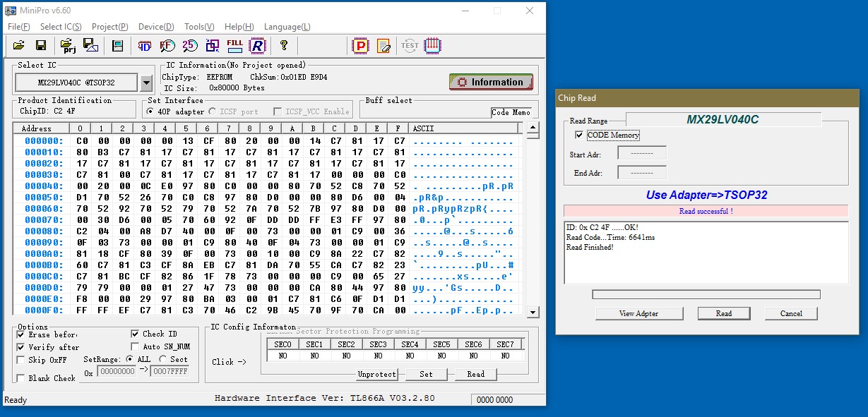Expand the Select IC dropdown arrow
Image resolution: width=868 pixels, height=417 pixels.
coord(146,83)
